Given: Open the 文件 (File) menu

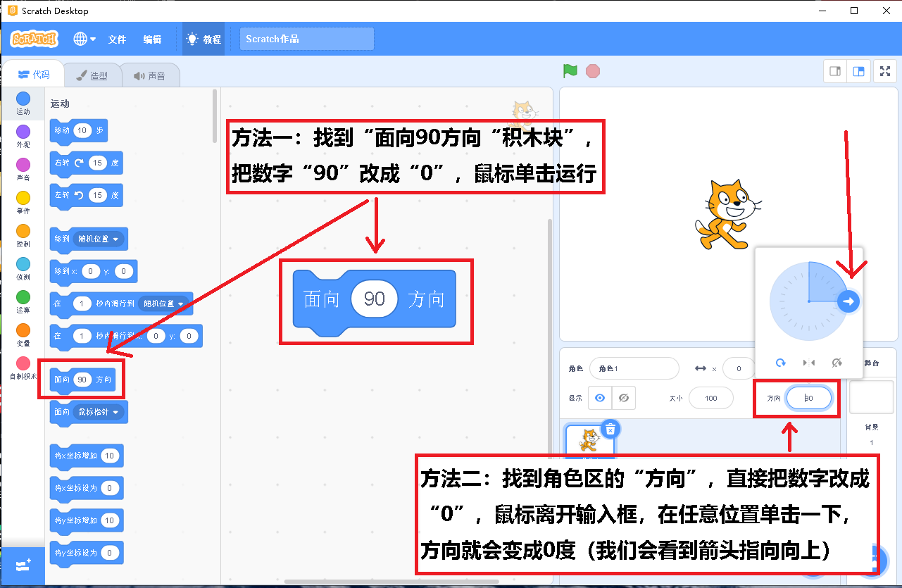Looking at the screenshot, I should coord(117,39).
